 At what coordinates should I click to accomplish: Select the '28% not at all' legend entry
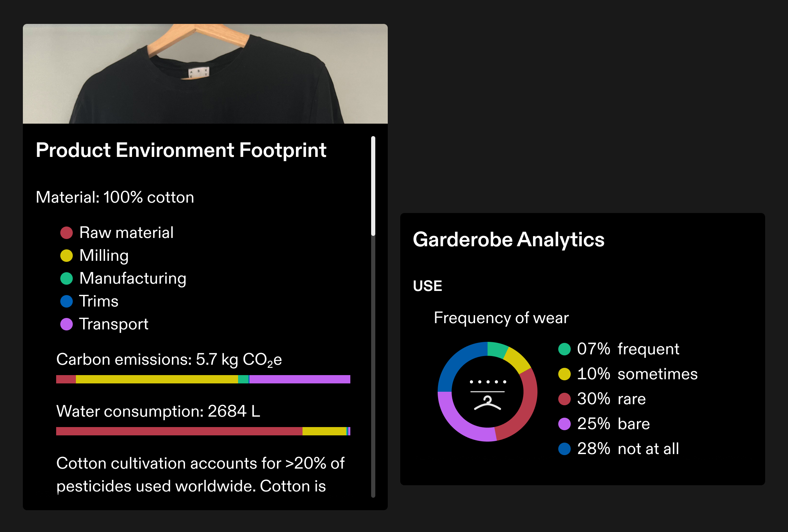pos(619,449)
